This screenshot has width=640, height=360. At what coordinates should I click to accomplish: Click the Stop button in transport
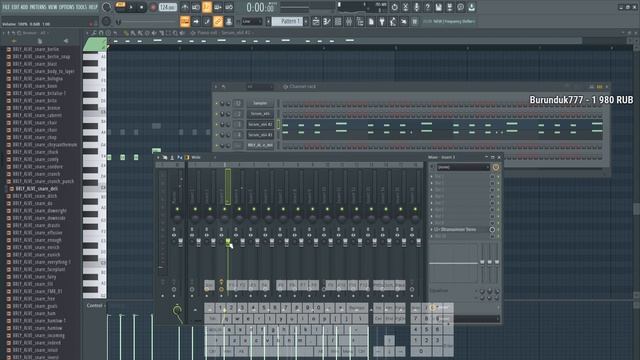[142, 7]
